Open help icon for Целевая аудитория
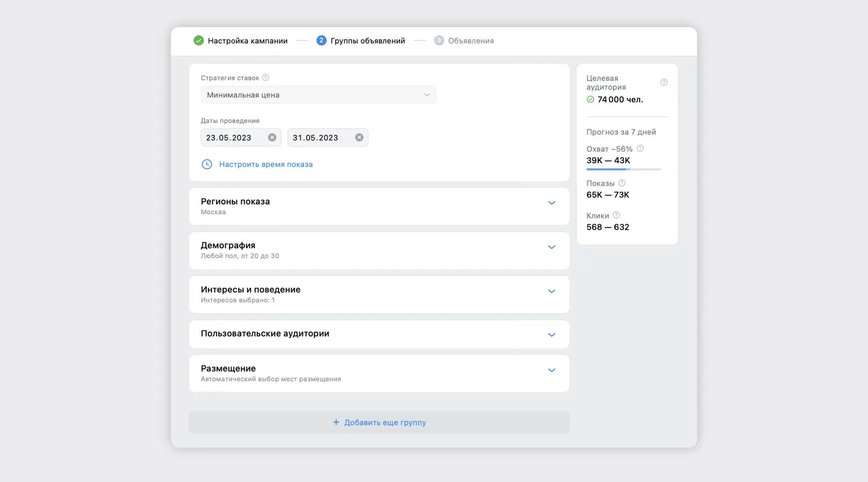868x482 pixels. tap(664, 82)
